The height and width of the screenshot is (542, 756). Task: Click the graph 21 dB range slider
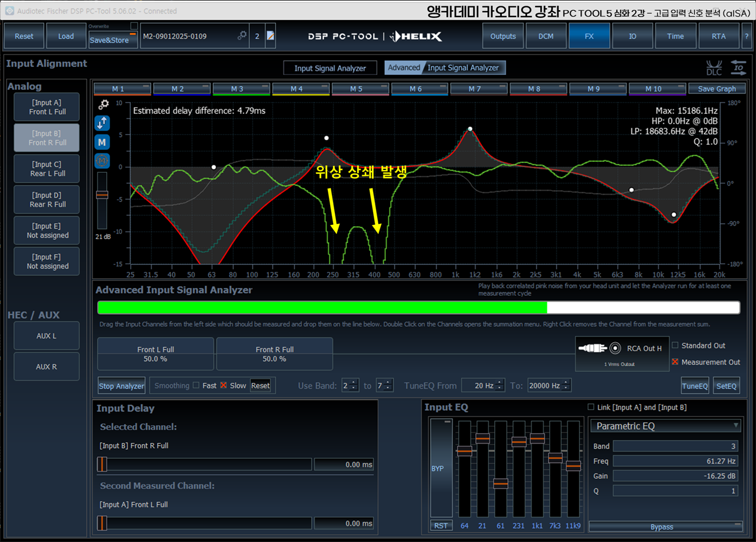point(102,201)
